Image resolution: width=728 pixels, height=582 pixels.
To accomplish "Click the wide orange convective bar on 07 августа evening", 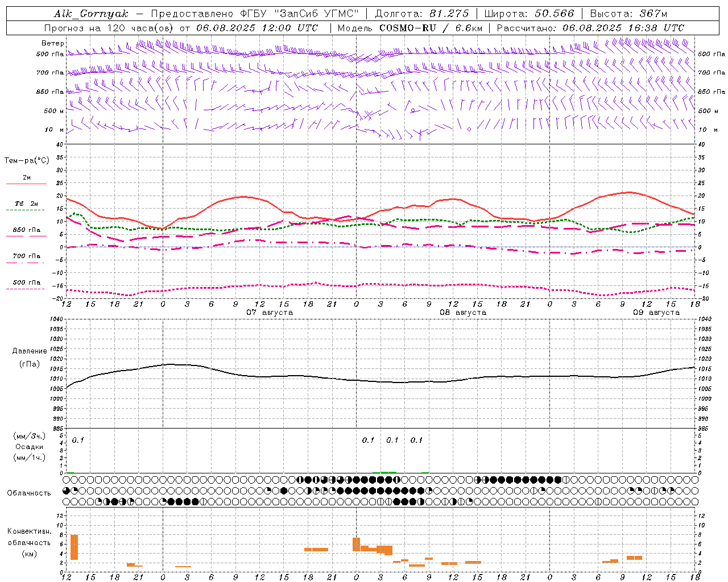I will pos(316,550).
